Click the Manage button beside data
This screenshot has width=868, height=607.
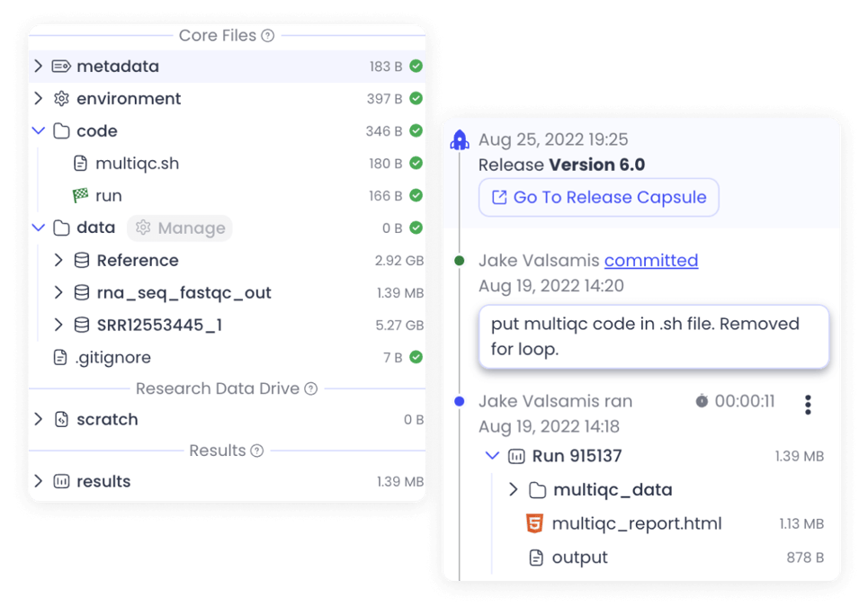[x=180, y=228]
